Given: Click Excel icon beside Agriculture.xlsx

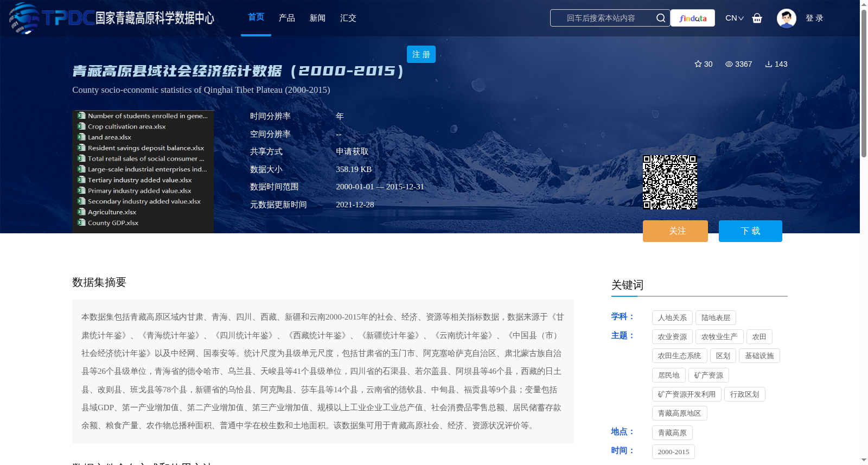Looking at the screenshot, I should [x=81, y=212].
